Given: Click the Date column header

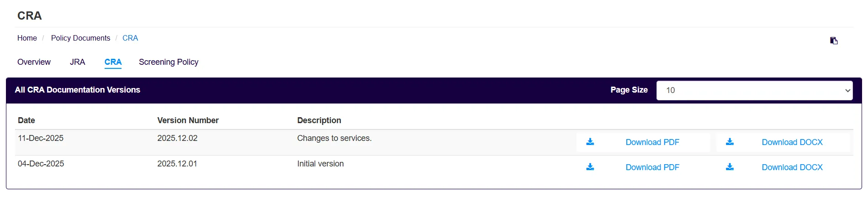Looking at the screenshot, I should point(26,120).
